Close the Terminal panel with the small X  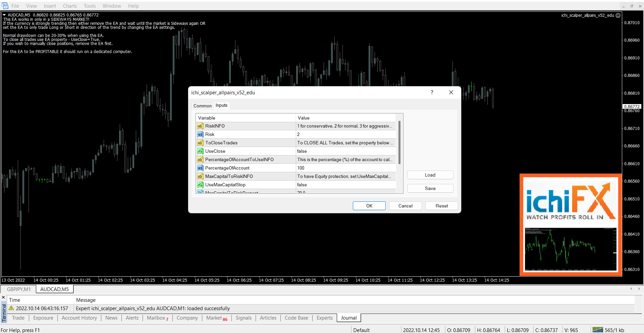[x=3, y=297]
